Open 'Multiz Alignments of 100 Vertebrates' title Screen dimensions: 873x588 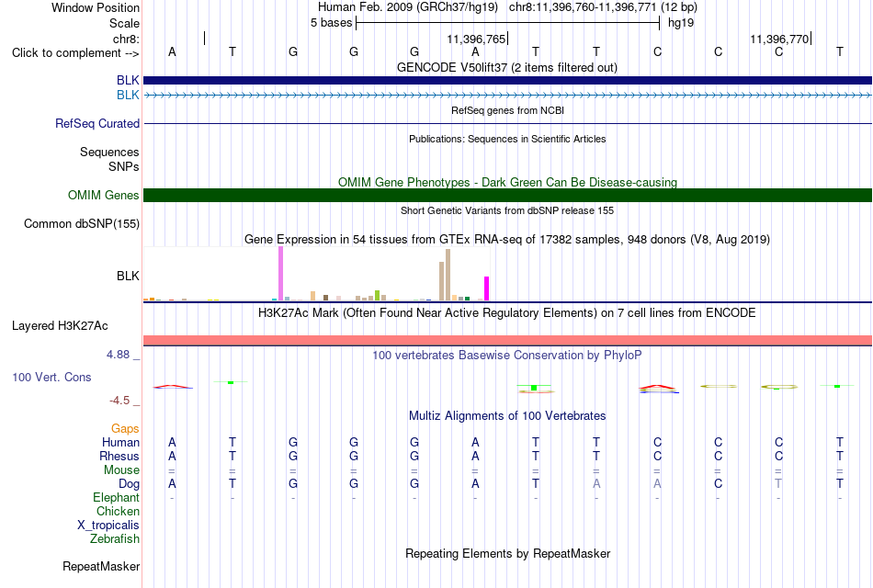[x=507, y=416]
